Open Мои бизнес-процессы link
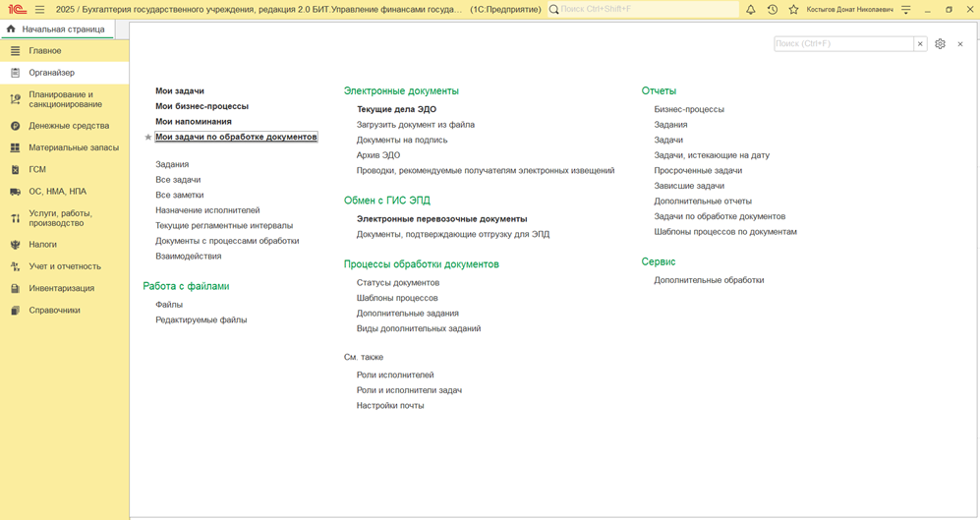 [x=202, y=106]
